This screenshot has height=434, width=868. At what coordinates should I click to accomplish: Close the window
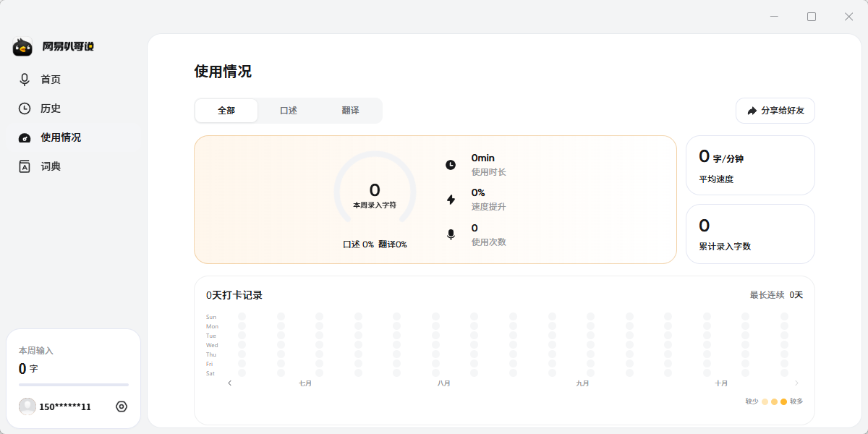pos(849,16)
